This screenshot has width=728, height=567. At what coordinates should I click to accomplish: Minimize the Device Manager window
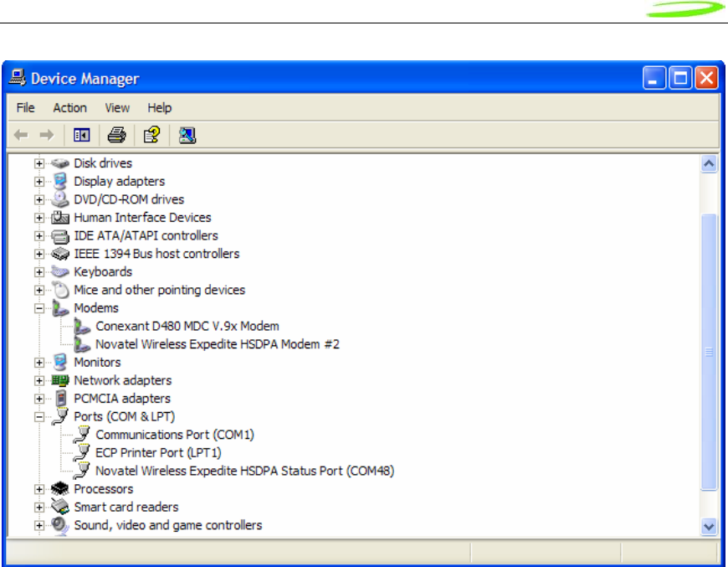coord(654,78)
